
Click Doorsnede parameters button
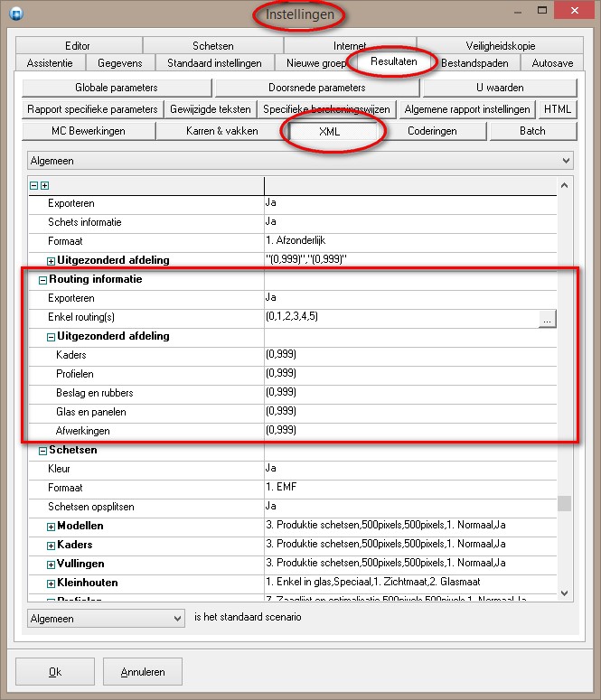tap(317, 88)
